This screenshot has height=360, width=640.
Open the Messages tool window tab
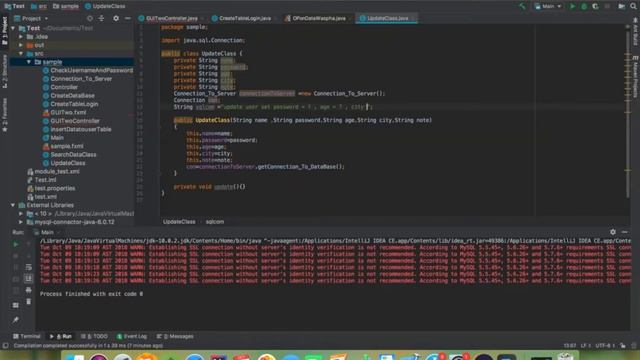pos(175,336)
